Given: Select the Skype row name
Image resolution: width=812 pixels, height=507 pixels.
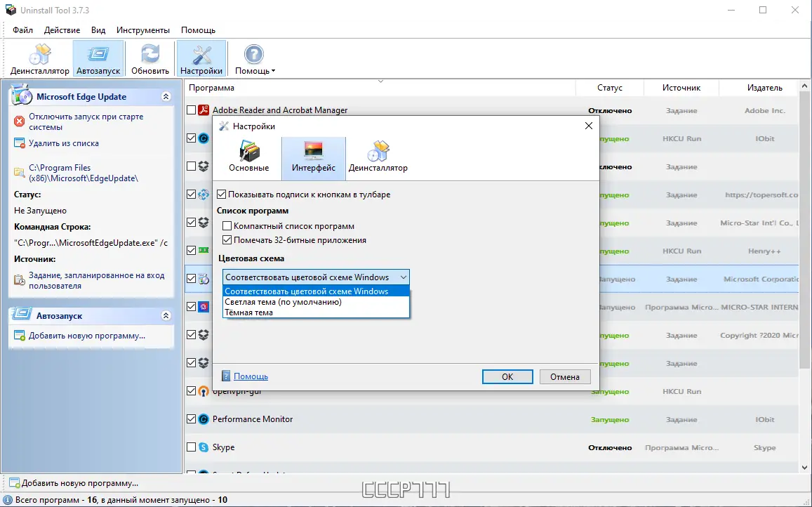Looking at the screenshot, I should point(224,447).
